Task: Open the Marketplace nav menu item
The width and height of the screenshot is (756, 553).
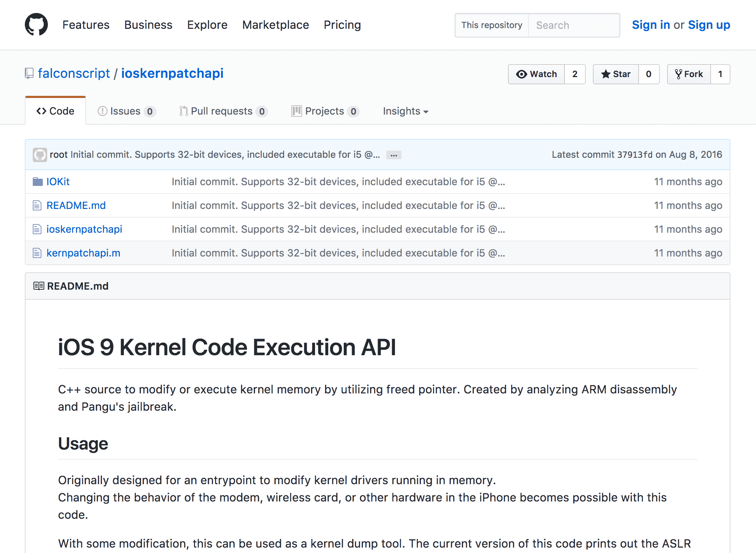Action: (275, 25)
